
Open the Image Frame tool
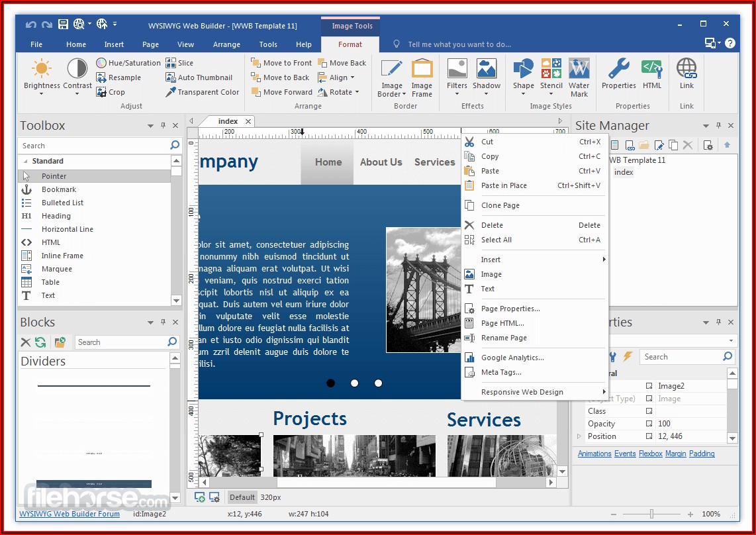click(x=422, y=69)
